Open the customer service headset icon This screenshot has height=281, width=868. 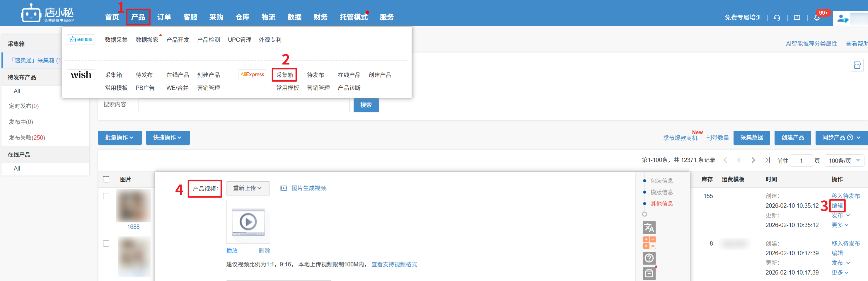[x=777, y=18]
